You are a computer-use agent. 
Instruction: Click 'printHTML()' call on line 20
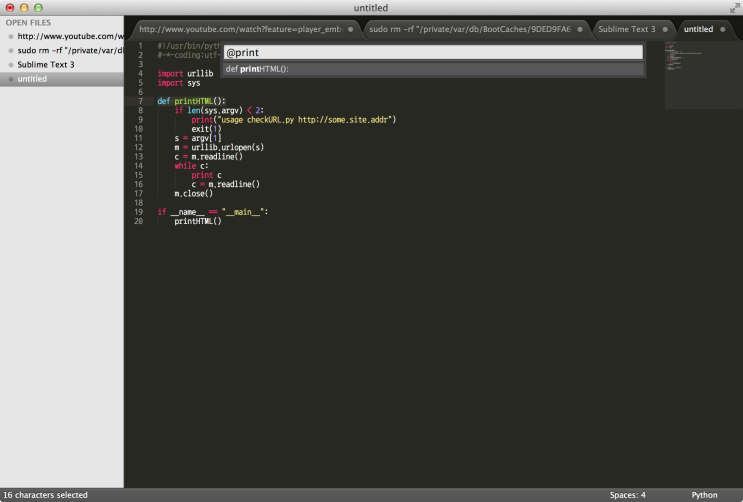[x=198, y=221]
